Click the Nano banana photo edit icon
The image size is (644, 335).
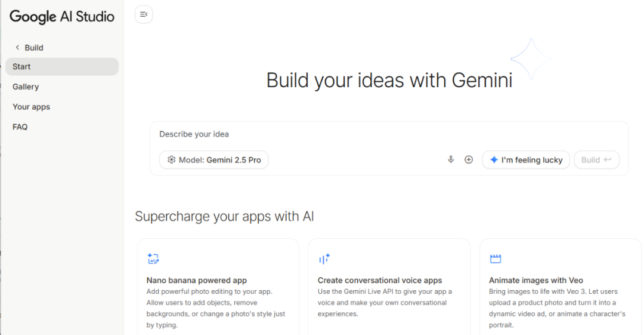click(153, 259)
